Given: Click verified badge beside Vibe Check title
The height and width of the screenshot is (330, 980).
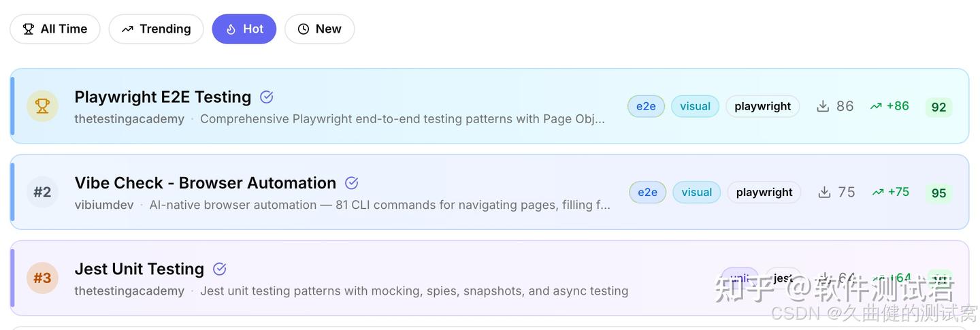Looking at the screenshot, I should (x=351, y=183).
